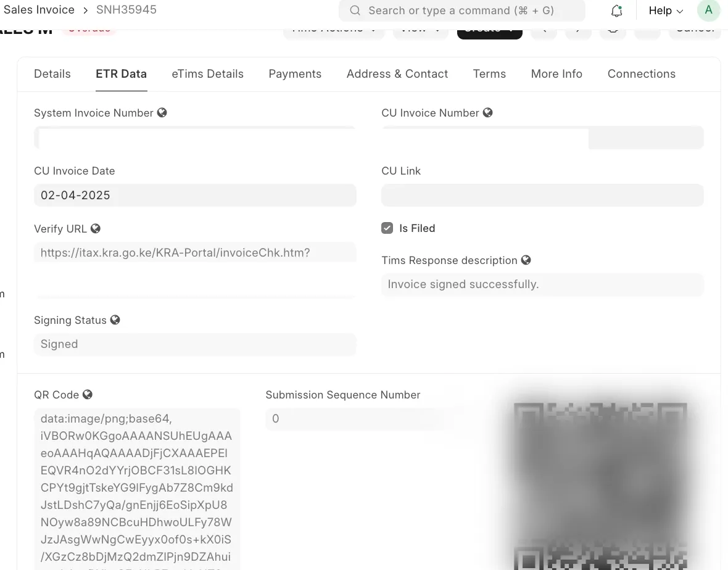Switch to the eTims Details tab
The width and height of the screenshot is (728, 570).
pos(207,74)
